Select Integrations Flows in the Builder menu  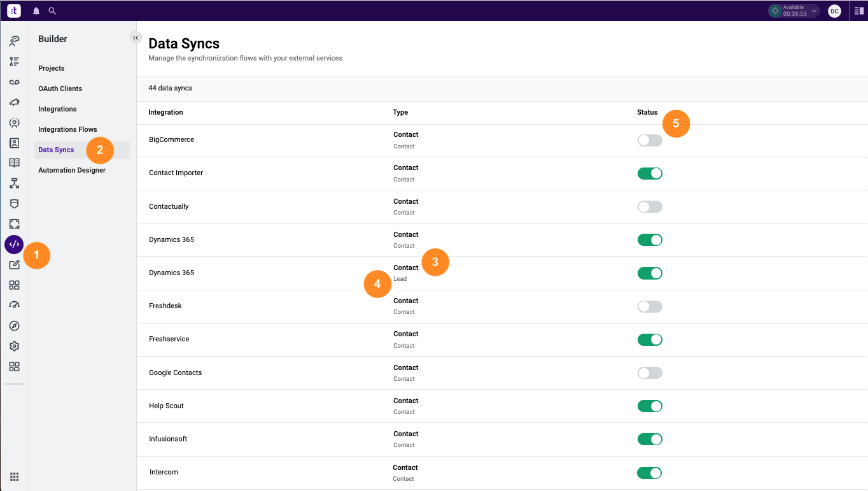coord(67,129)
